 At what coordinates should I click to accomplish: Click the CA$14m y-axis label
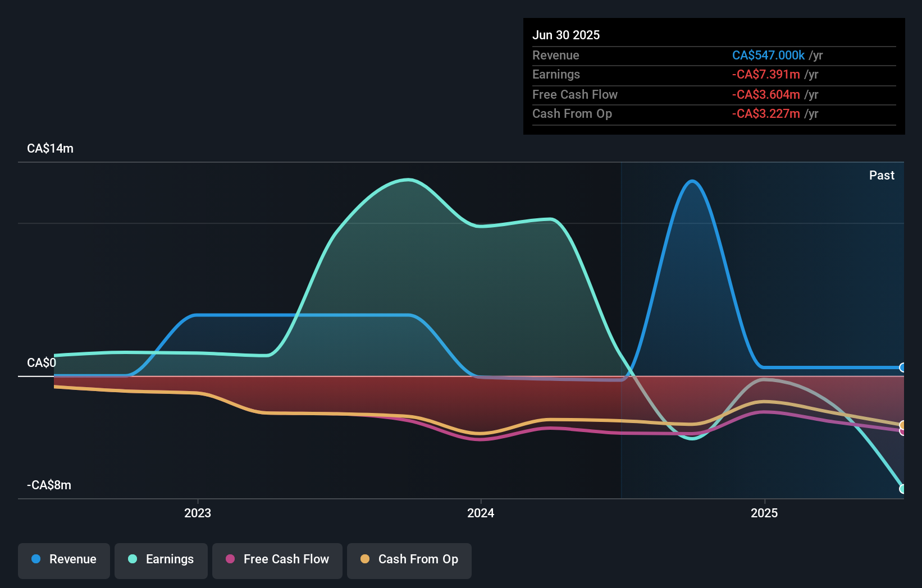50,148
